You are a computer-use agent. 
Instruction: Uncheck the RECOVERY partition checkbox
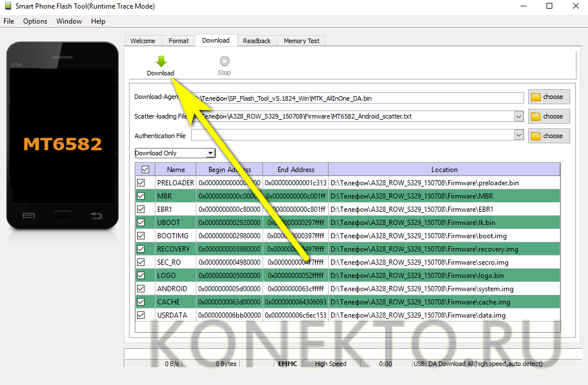point(141,249)
